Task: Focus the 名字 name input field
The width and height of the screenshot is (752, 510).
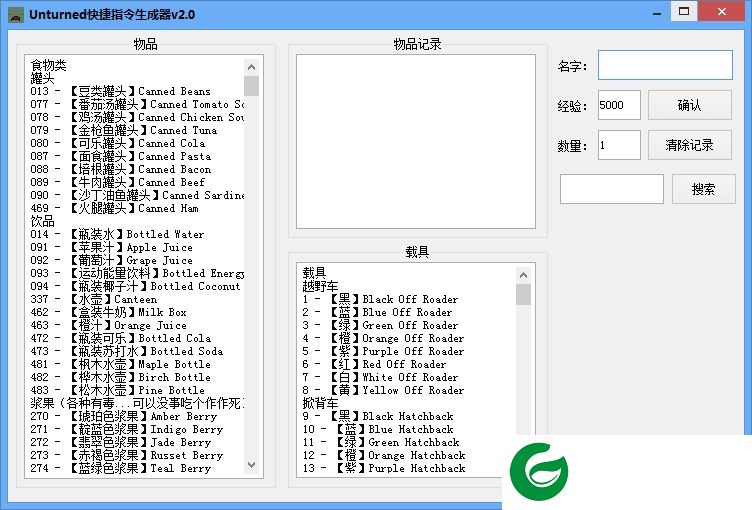Action: pos(665,65)
